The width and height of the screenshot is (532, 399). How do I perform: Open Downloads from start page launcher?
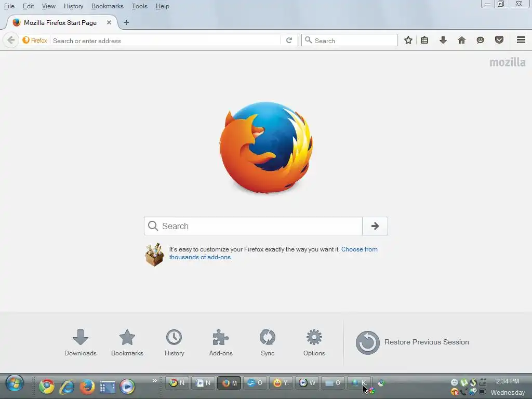[x=81, y=343]
